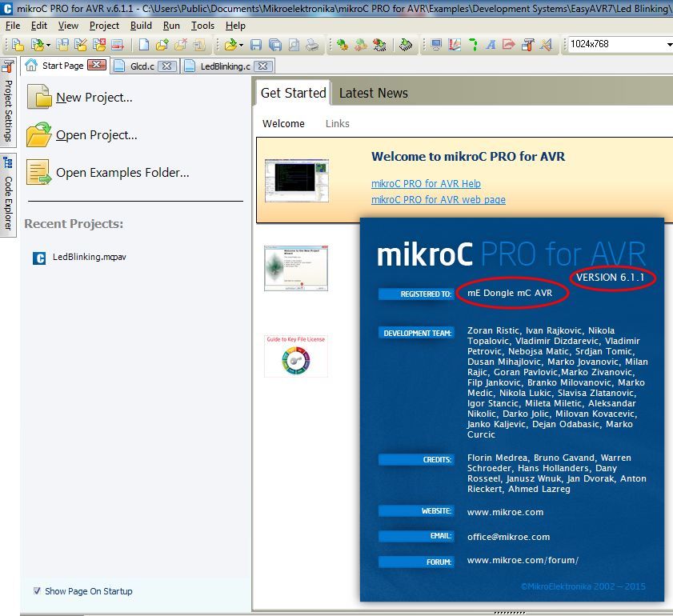
Task: Click the Open Project toolbar icon
Action: (x=38, y=45)
